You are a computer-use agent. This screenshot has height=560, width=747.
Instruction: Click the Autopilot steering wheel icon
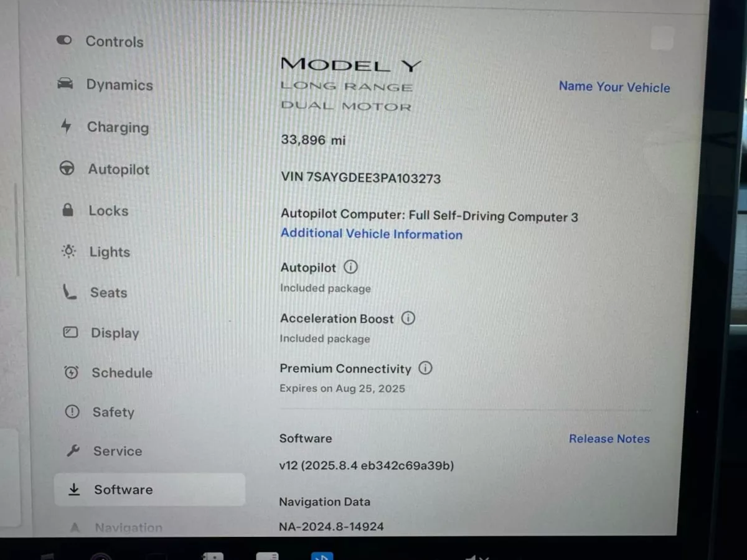[x=67, y=169]
